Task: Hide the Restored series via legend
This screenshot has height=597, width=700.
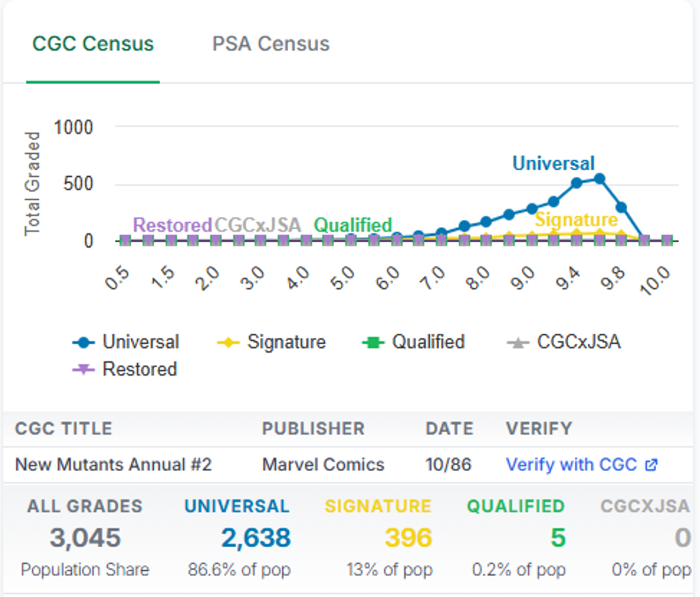Action: tap(125, 369)
